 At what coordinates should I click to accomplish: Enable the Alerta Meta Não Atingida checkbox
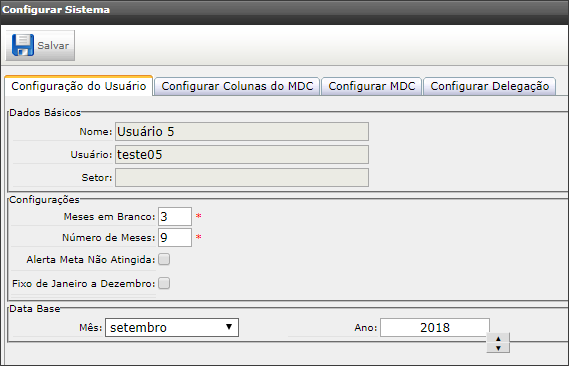coord(164,259)
